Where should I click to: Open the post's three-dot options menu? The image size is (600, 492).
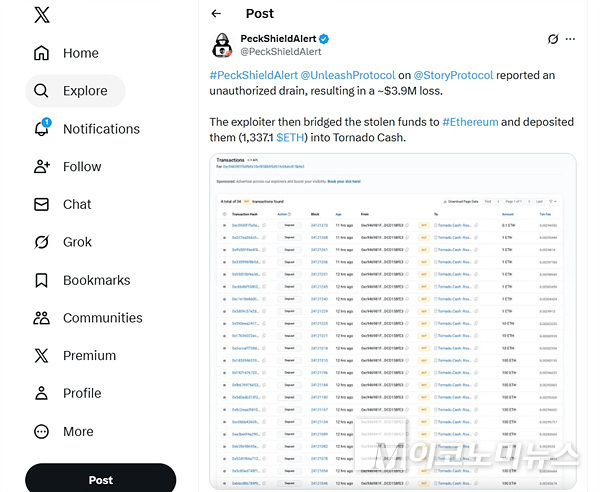[570, 39]
